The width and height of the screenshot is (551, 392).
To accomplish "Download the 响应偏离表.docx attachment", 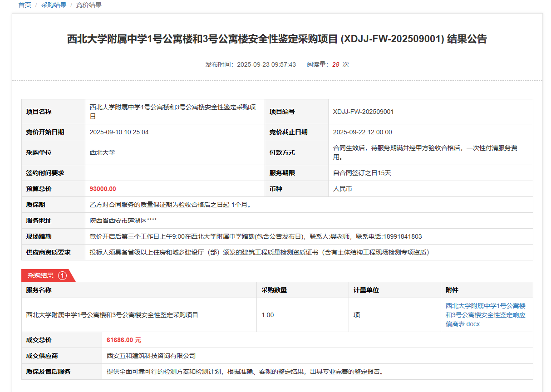I will click(485, 315).
